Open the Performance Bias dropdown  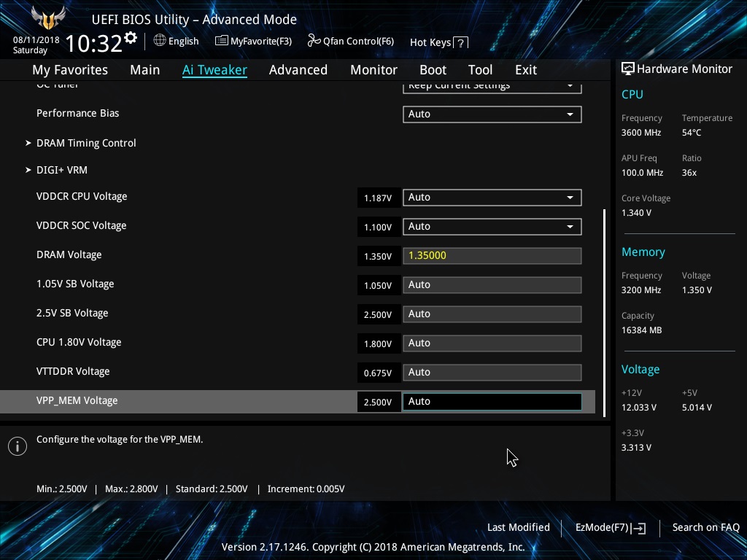point(492,114)
